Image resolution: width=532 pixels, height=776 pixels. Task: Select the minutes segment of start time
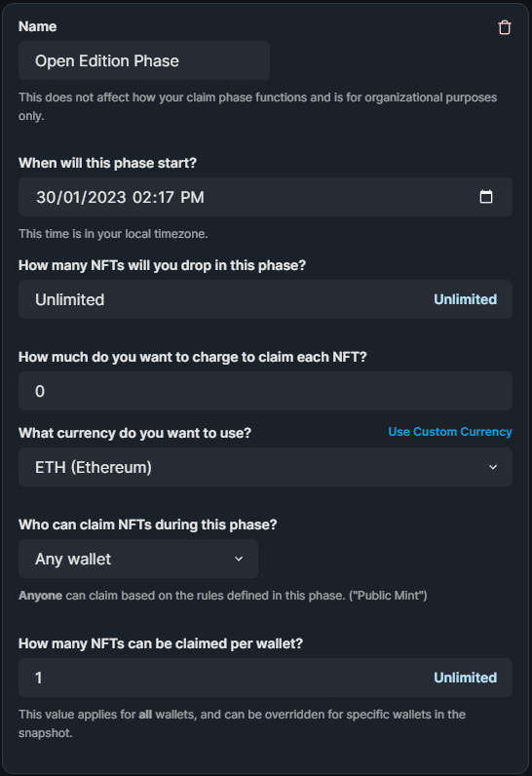click(165, 198)
